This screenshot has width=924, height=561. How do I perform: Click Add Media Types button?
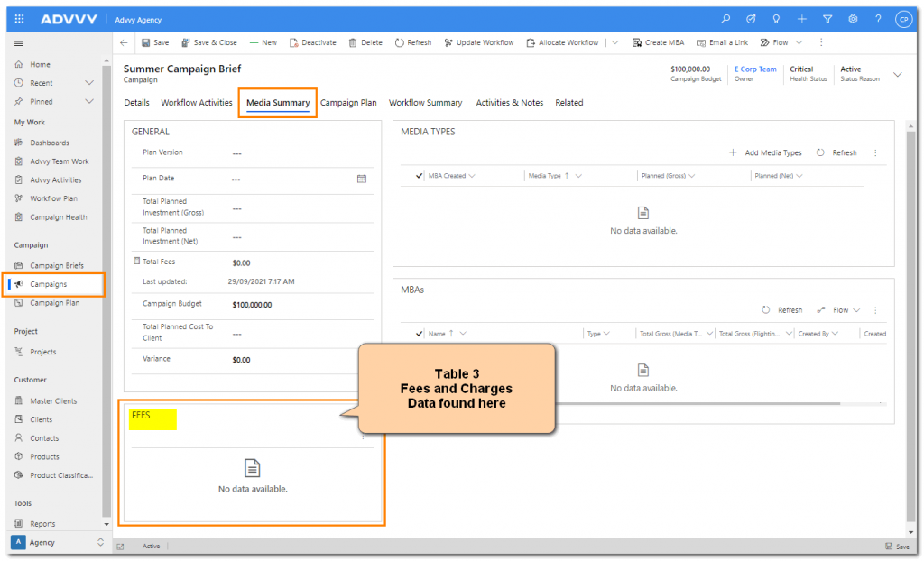[x=765, y=153]
